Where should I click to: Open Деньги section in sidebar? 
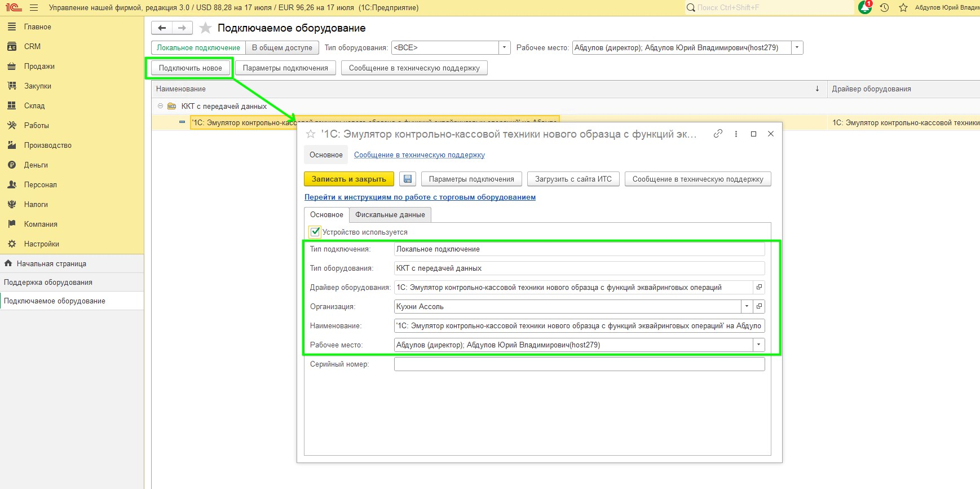click(x=36, y=165)
